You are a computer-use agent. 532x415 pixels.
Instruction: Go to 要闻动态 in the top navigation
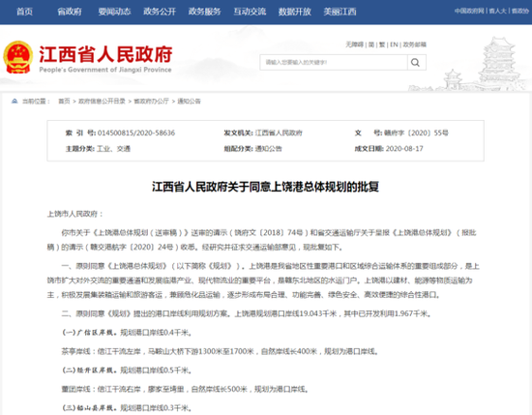click(114, 12)
